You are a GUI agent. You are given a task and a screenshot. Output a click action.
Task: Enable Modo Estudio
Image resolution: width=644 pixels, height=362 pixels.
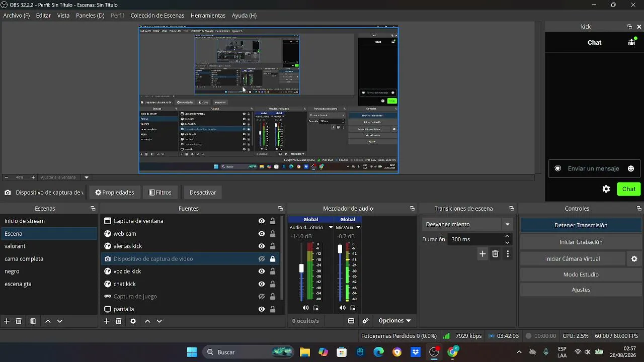pos(581,275)
